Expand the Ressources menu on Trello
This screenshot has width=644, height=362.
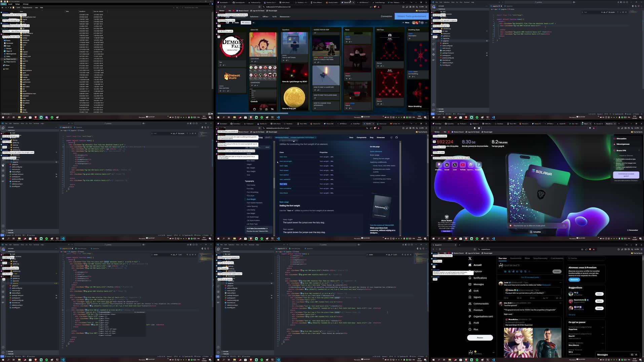point(285,17)
